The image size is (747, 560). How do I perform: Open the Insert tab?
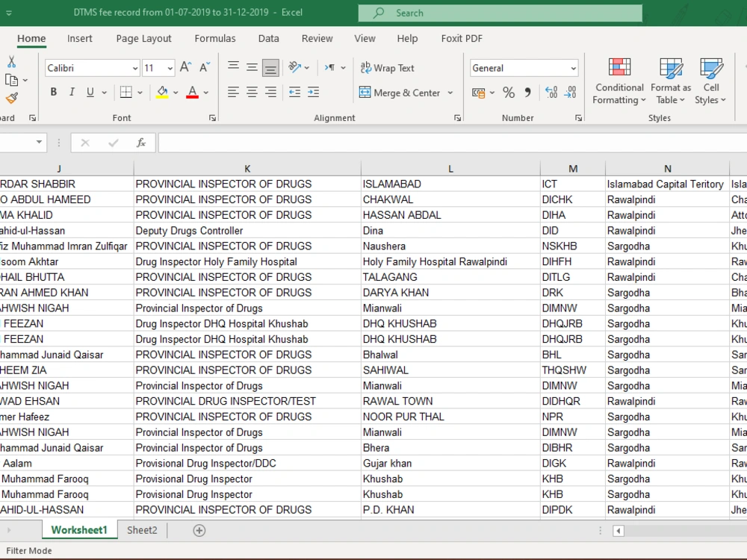pos(80,39)
